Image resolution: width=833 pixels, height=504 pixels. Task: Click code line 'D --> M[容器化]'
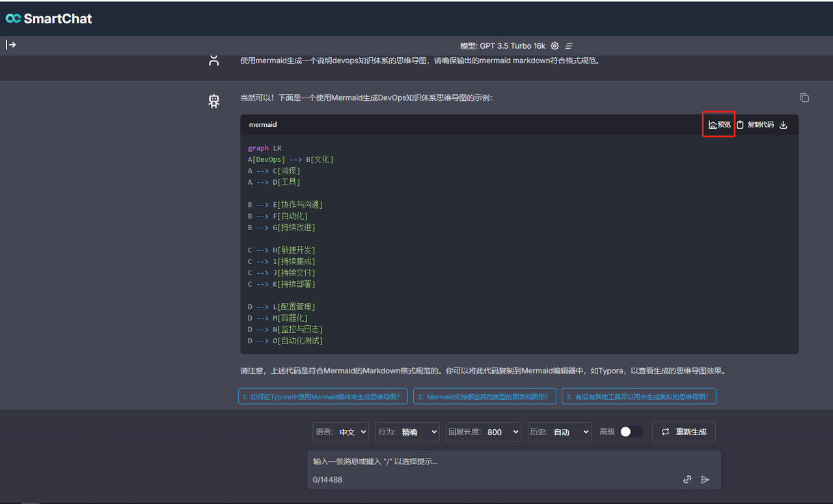(x=278, y=318)
